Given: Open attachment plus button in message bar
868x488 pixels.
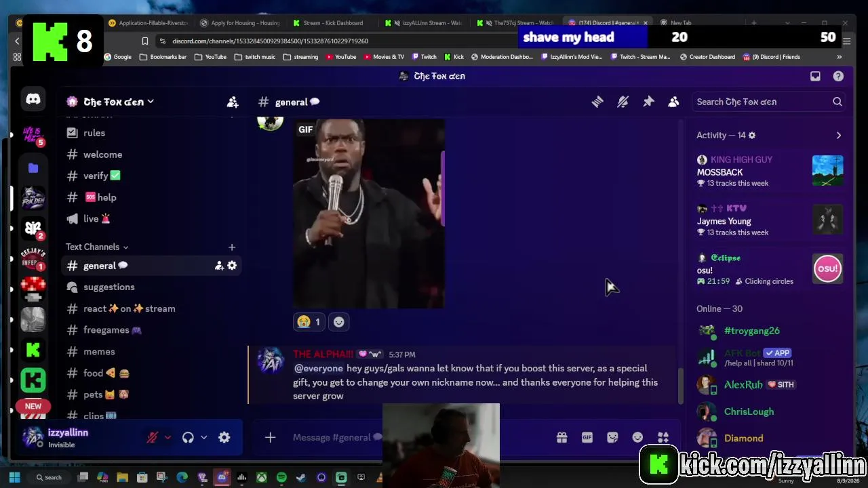Looking at the screenshot, I should (270, 438).
